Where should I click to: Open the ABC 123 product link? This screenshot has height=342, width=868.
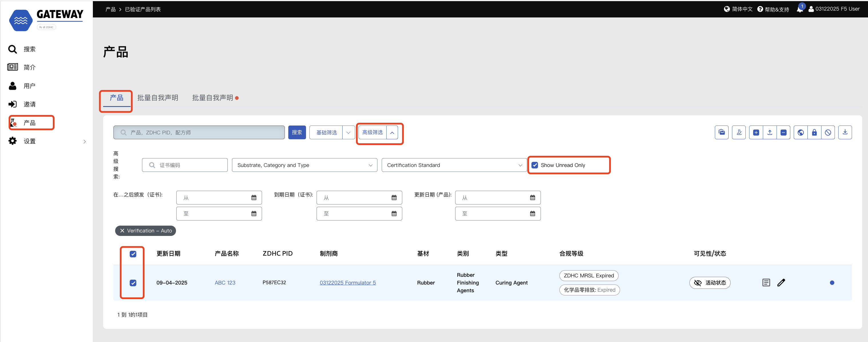pos(225,283)
